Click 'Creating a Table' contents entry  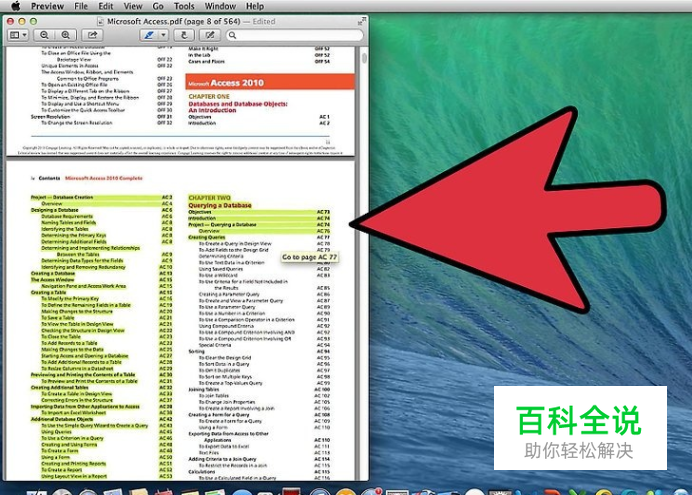(x=48, y=292)
